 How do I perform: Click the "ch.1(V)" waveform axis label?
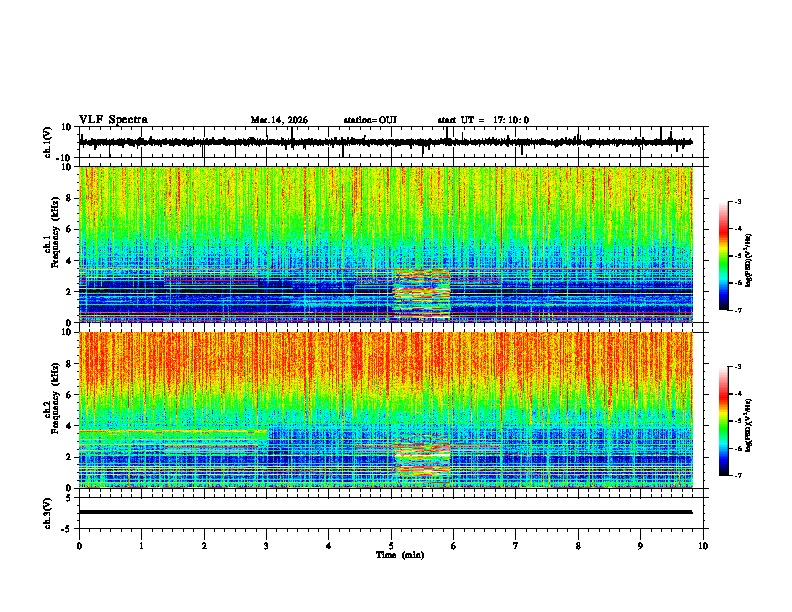tap(48, 142)
